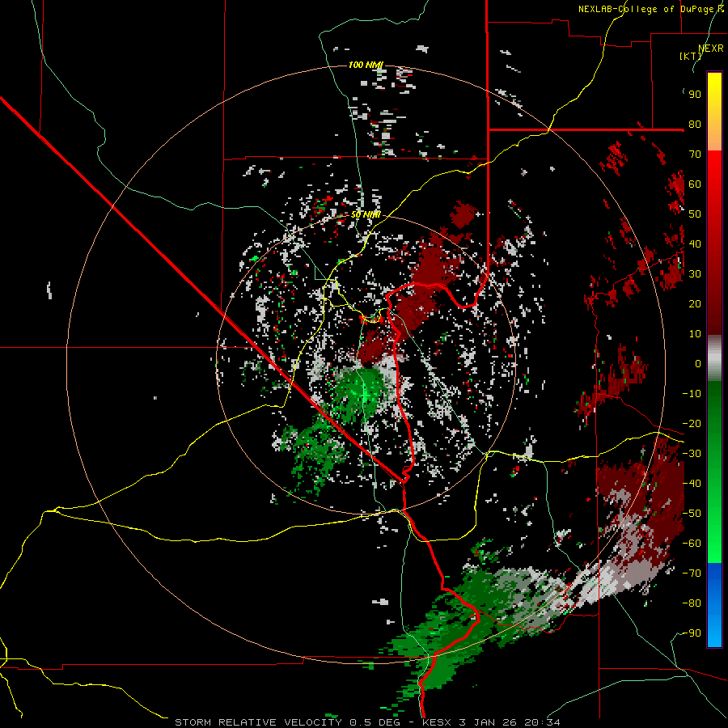
Task: Click the -80 value on velocity scale
Action: pyautogui.click(x=692, y=603)
